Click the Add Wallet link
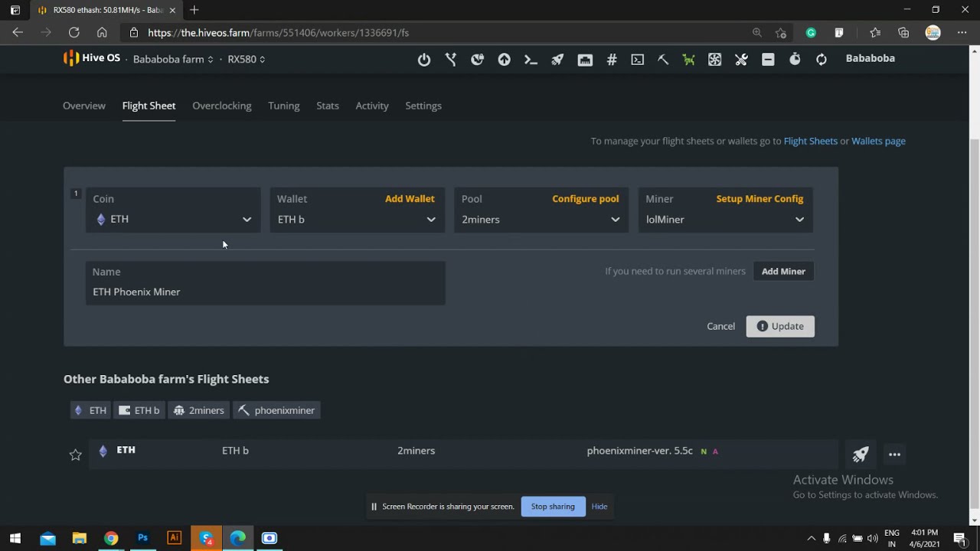Viewport: 980px width, 551px height. (x=410, y=199)
